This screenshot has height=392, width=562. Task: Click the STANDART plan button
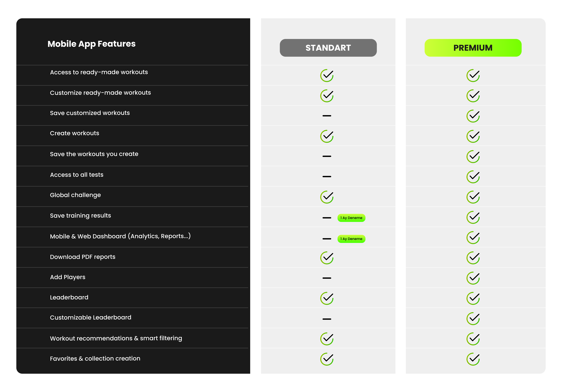click(328, 48)
